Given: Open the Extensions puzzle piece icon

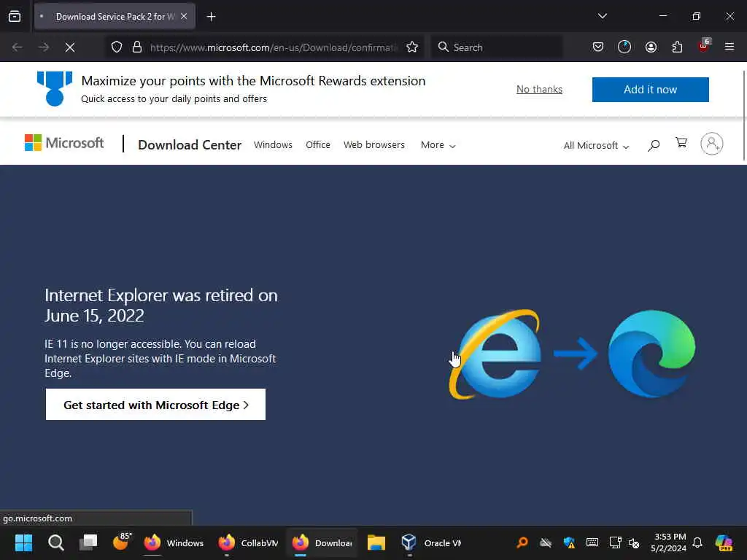Looking at the screenshot, I should pyautogui.click(x=677, y=47).
